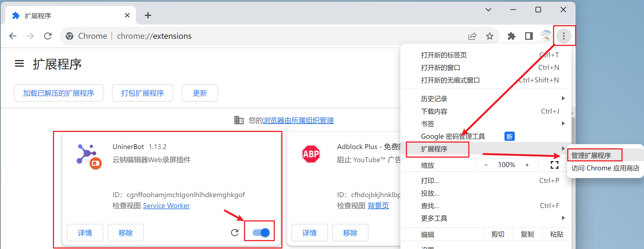
Task: Disable the UninerBot extension toggle
Action: point(261,233)
